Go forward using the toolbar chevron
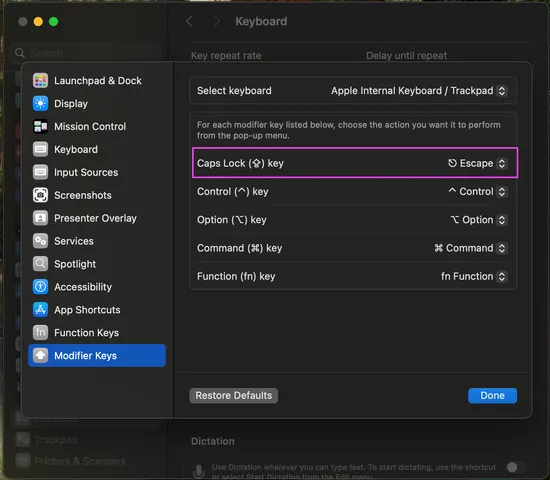Viewport: 550px width, 480px height. coord(217,21)
